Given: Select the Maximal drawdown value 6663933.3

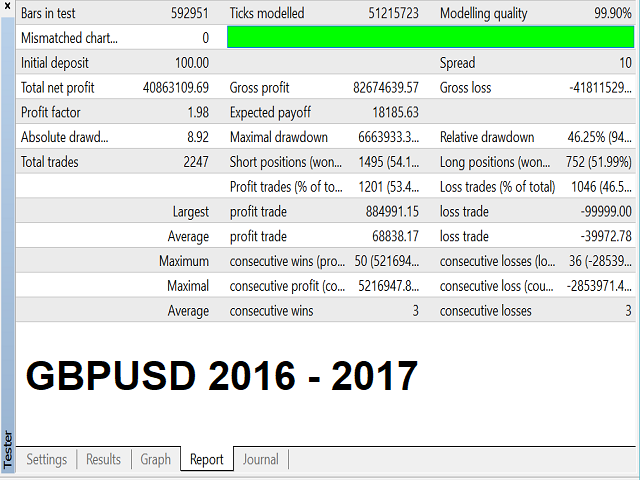Looking at the screenshot, I should 389,137.
